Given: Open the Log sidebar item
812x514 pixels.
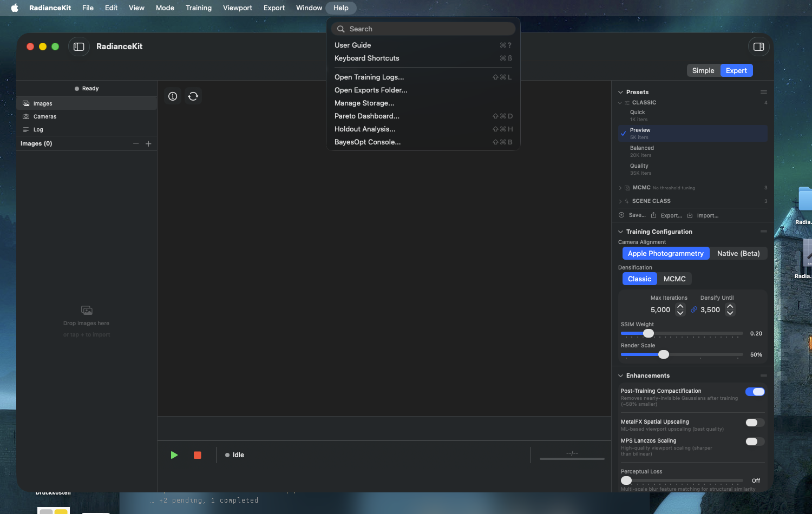Looking at the screenshot, I should 87,129.
